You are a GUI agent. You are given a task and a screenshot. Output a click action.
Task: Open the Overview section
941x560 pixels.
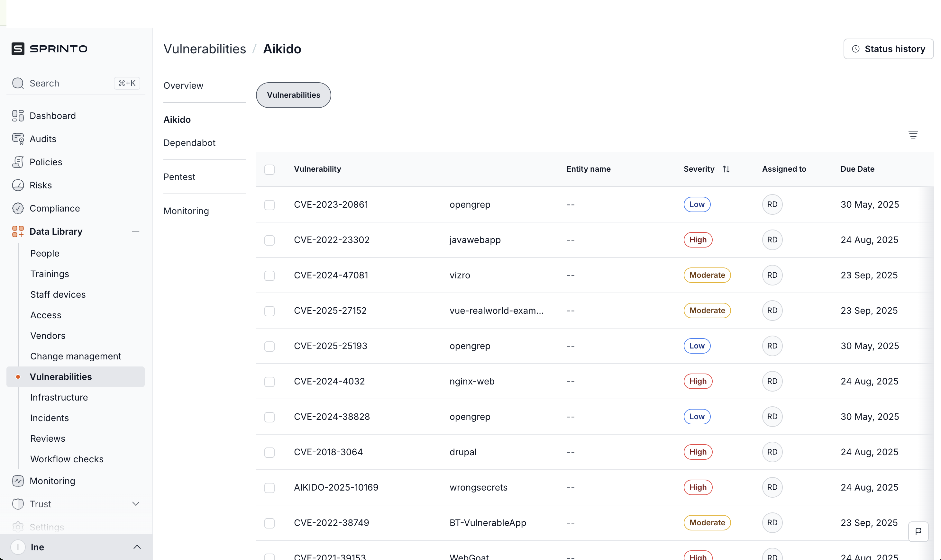(x=183, y=86)
